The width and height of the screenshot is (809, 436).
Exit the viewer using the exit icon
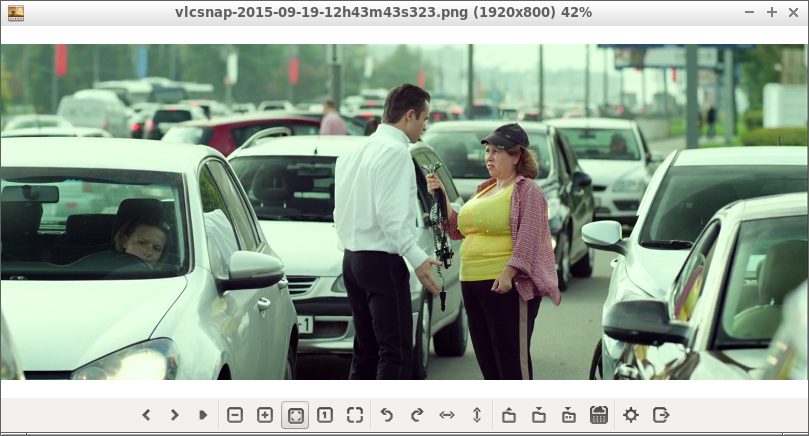click(x=661, y=415)
